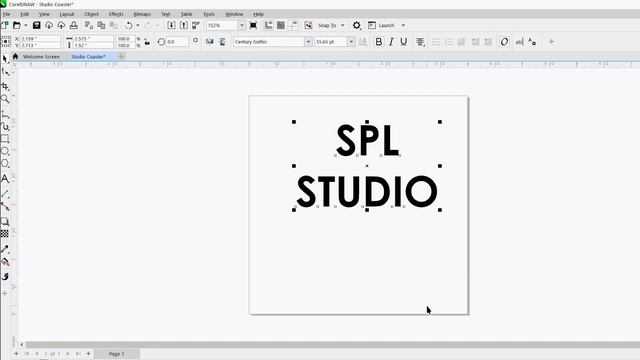Open the font size dropdown arrow
Viewport: 640px width, 360px height.
click(x=351, y=42)
